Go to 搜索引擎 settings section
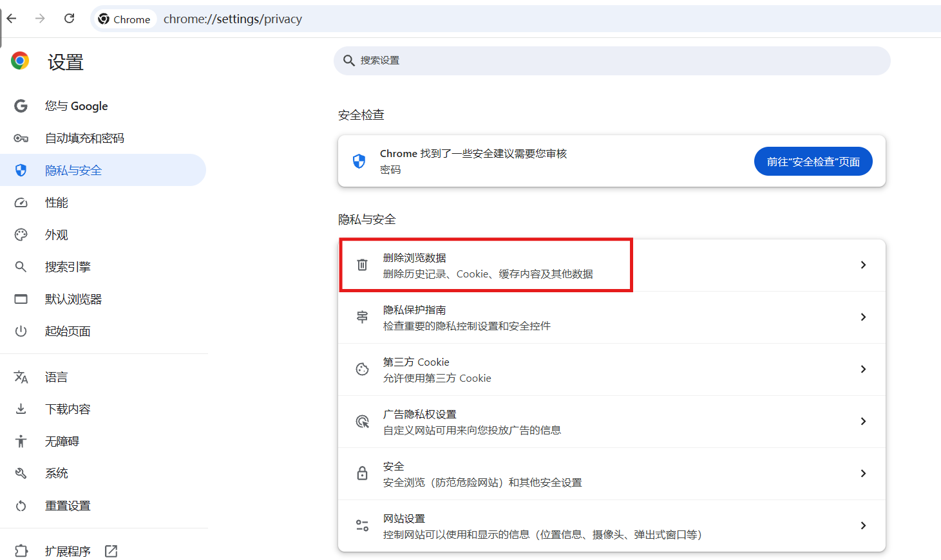Image resolution: width=941 pixels, height=560 pixels. (68, 267)
